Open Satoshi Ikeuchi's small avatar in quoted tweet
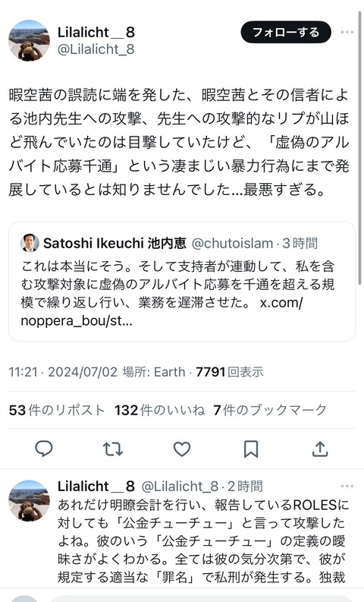This screenshot has width=364, height=602. [30, 243]
